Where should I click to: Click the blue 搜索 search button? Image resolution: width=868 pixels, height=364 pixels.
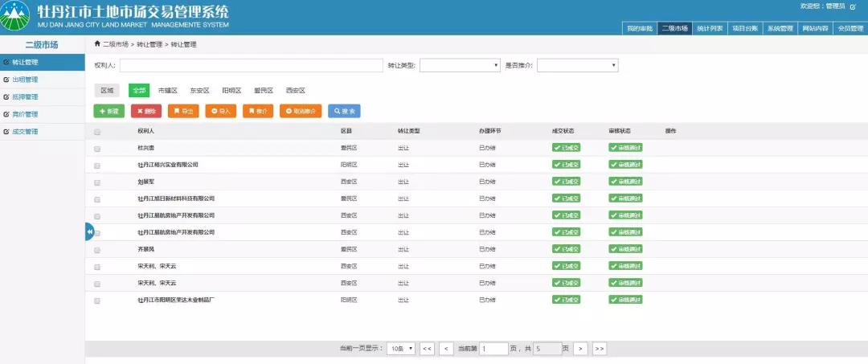click(x=344, y=111)
